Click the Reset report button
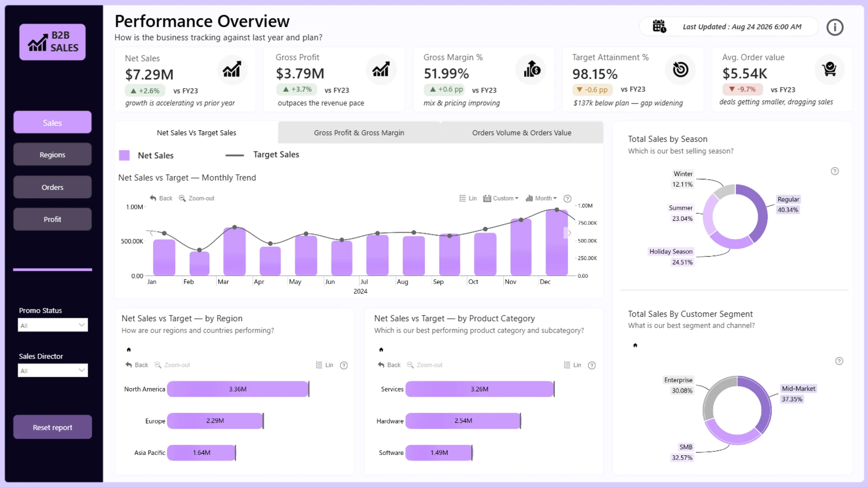This screenshot has height=488, width=868. click(x=52, y=427)
